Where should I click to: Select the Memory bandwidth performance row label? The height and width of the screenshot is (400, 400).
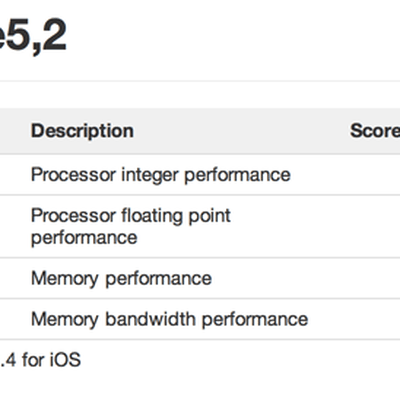pos(169,319)
